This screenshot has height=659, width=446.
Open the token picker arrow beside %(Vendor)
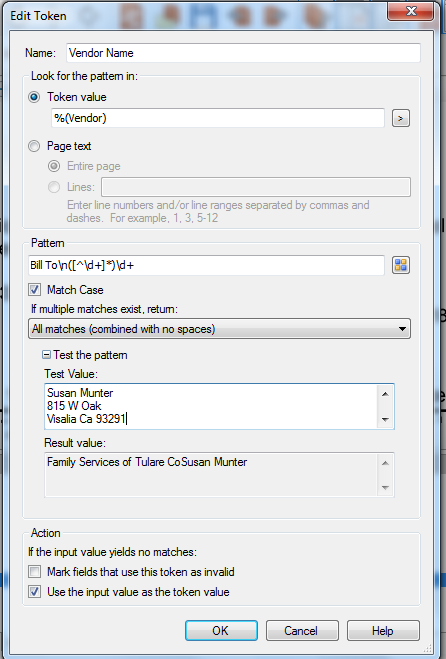(401, 119)
